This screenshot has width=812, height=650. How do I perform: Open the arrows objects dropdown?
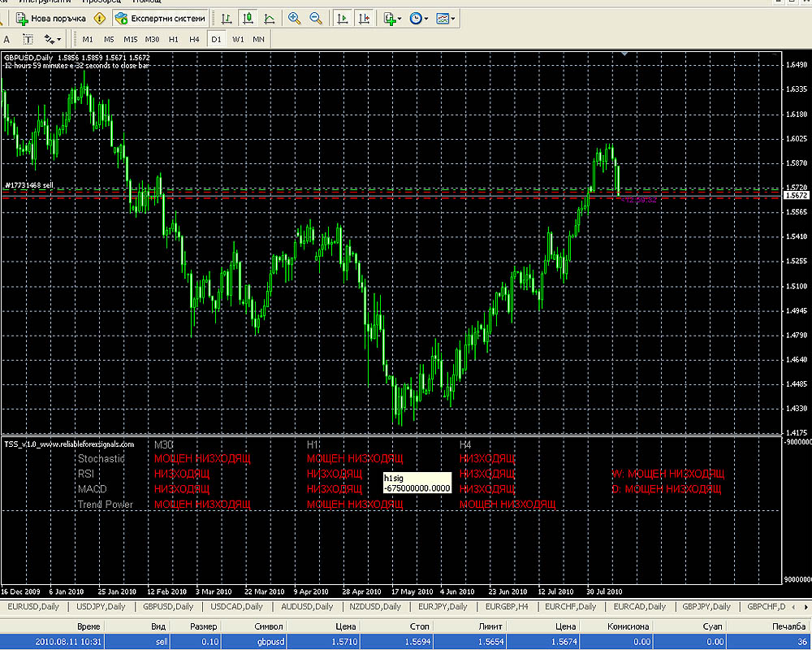pos(52,39)
